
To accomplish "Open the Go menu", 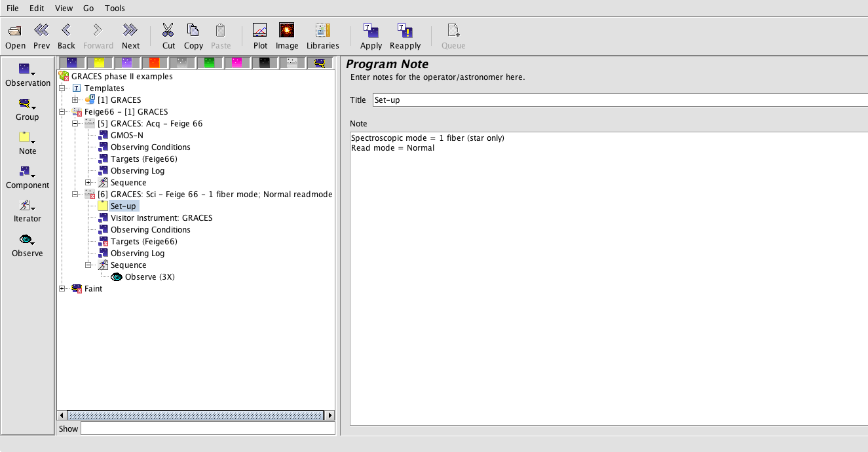I will pyautogui.click(x=88, y=8).
